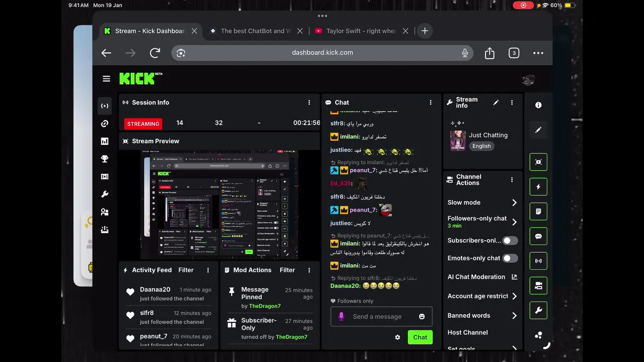Click the dashboard.kick.com address bar

click(x=323, y=53)
